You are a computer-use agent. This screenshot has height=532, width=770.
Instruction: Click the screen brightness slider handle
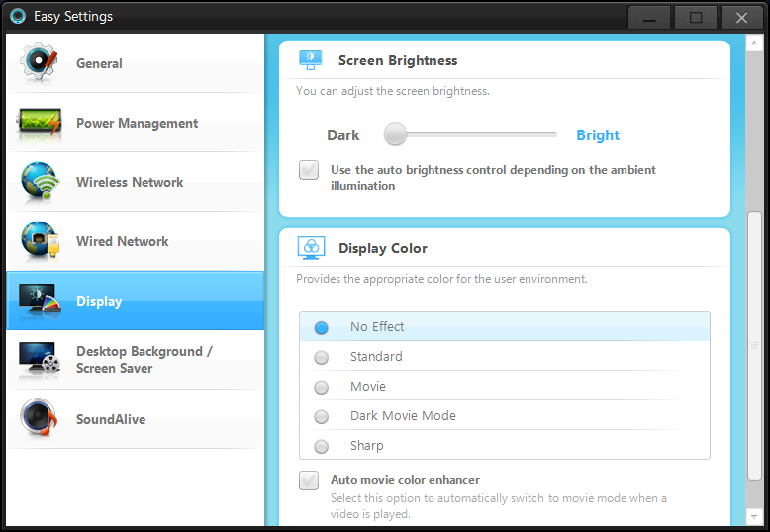396,134
